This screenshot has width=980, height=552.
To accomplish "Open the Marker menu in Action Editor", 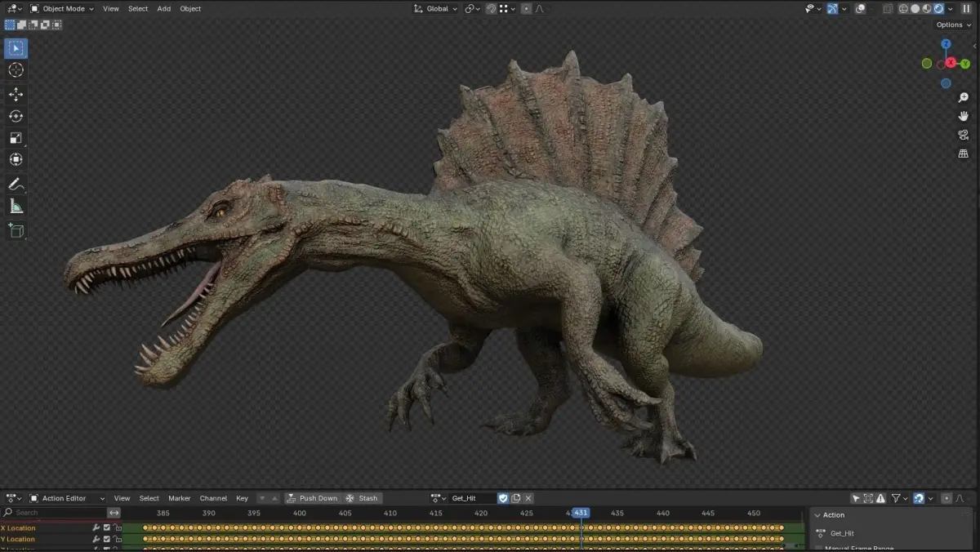I will point(179,498).
